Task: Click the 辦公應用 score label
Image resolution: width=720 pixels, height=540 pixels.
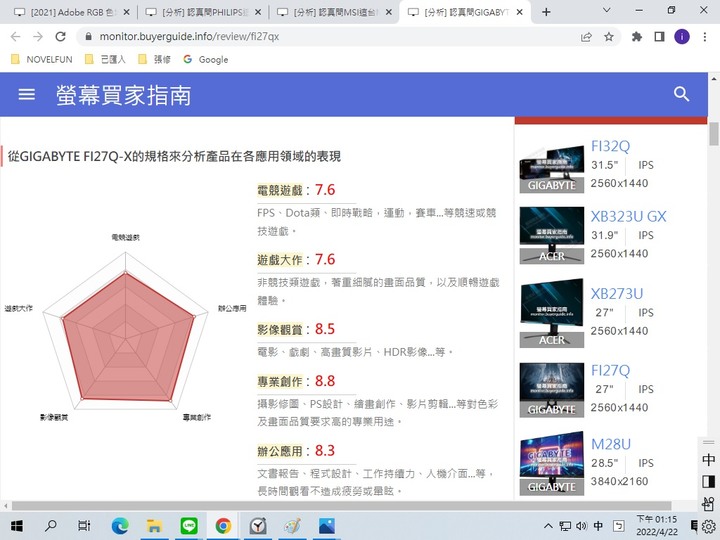Action: pyautogui.click(x=280, y=451)
